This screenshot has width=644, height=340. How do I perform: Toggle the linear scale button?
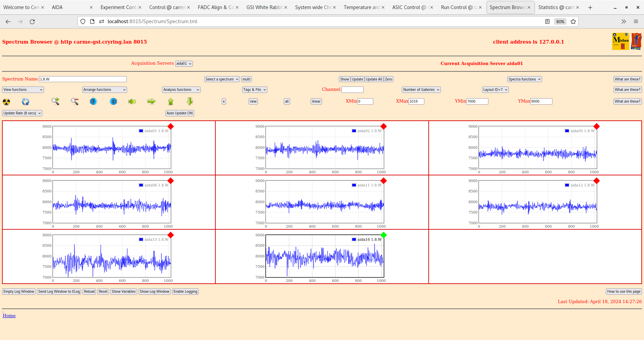316,101
